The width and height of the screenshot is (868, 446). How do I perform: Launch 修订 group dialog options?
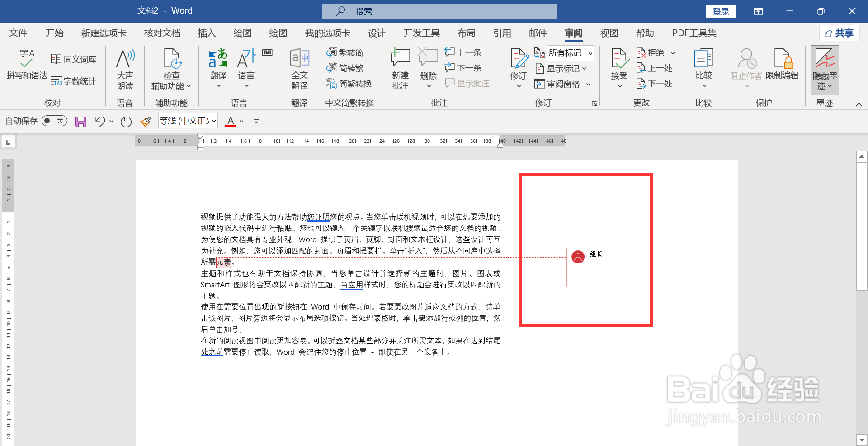click(x=594, y=103)
